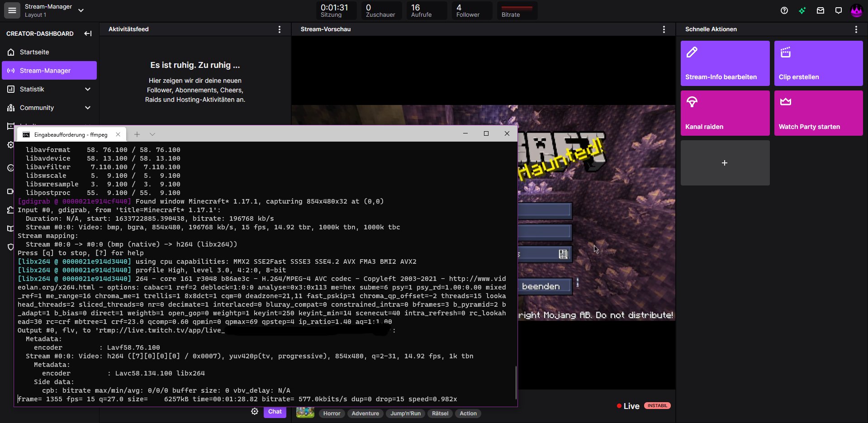Select the Rätsel tag
The image size is (868, 423).
click(x=440, y=413)
